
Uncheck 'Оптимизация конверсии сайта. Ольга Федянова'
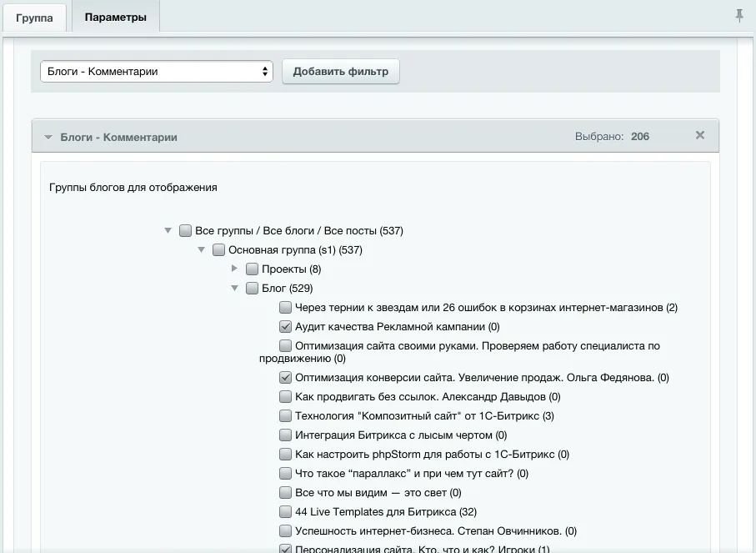(x=283, y=377)
